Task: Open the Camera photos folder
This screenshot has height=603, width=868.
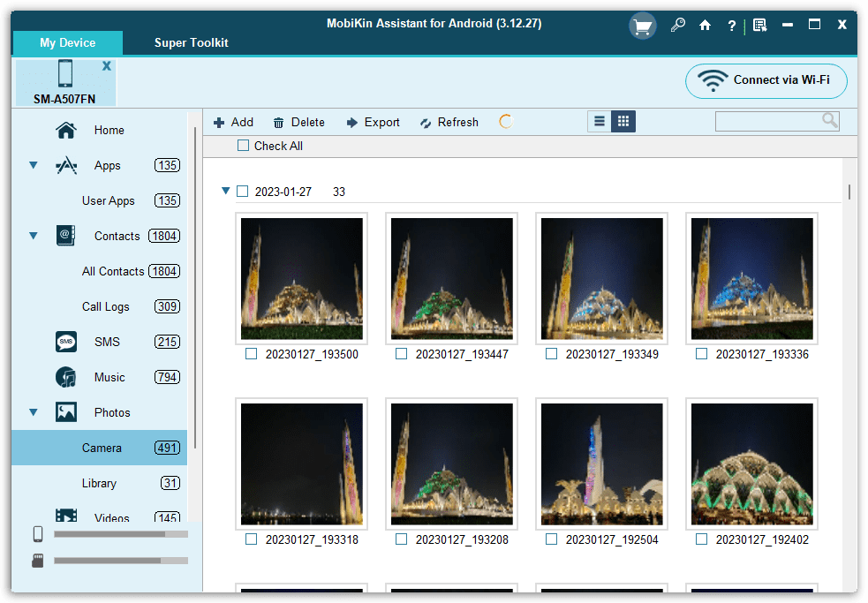Action: [x=100, y=448]
